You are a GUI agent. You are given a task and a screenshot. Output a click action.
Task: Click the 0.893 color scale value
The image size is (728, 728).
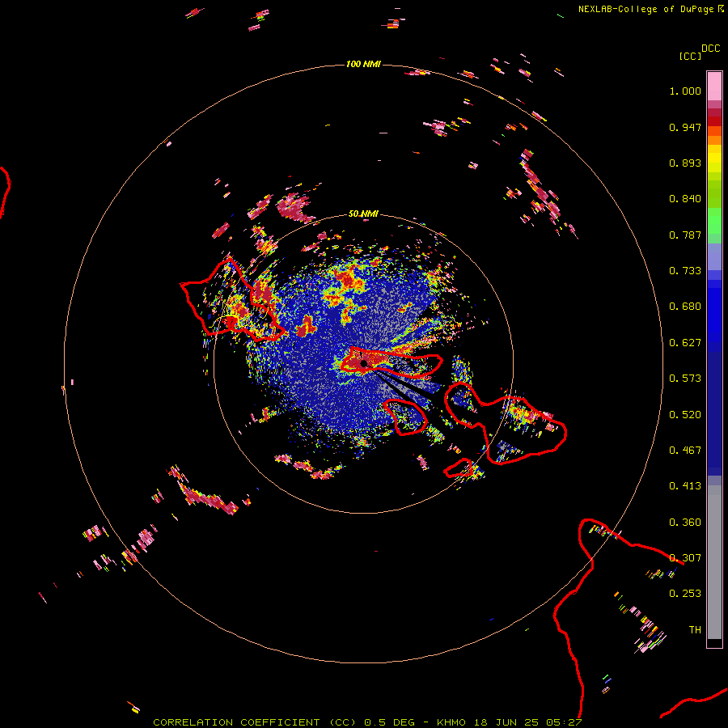click(x=685, y=163)
